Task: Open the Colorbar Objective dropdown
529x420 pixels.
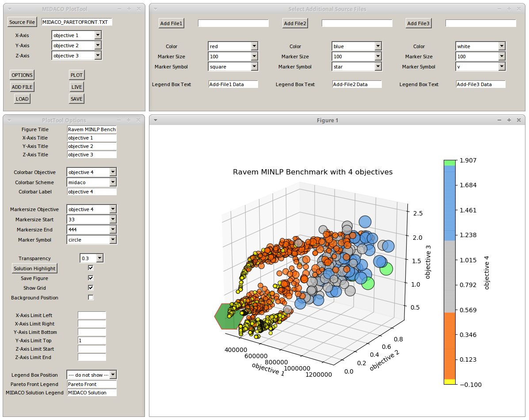Action: point(92,172)
